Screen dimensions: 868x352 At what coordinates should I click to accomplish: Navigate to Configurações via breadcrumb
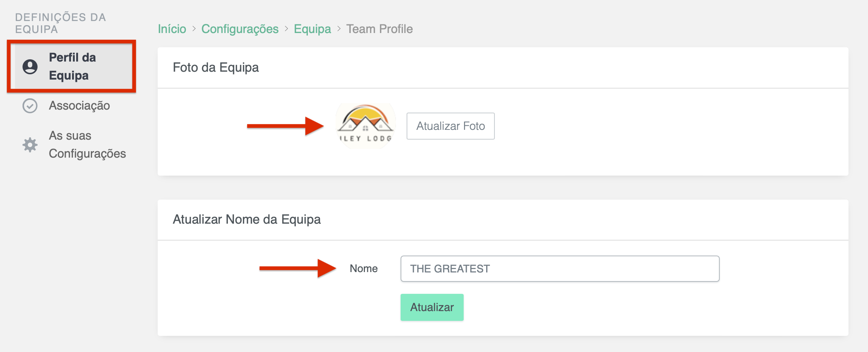[240, 29]
